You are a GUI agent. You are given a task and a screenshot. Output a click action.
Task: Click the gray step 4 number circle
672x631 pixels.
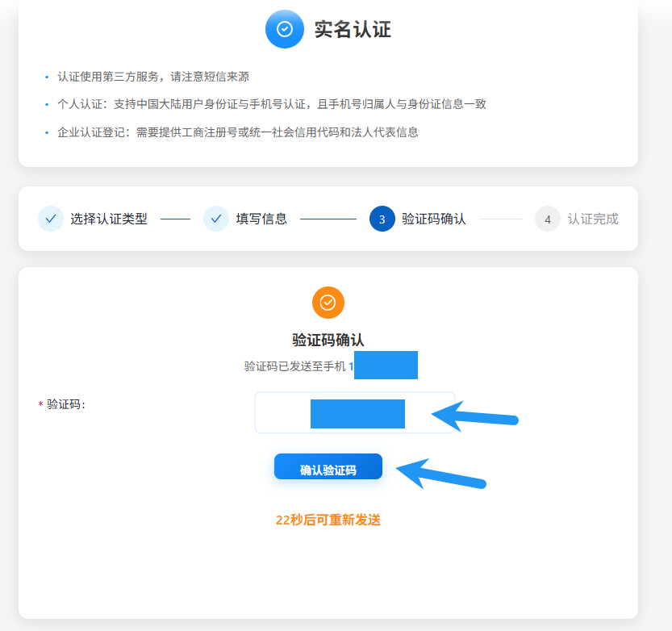pos(547,219)
